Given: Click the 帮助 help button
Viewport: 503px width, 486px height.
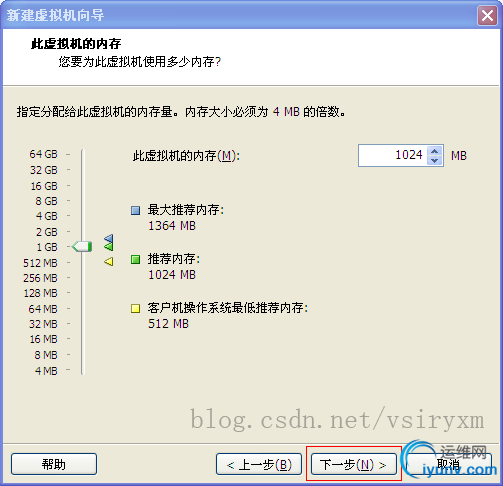Looking at the screenshot, I should pyautogui.click(x=54, y=464).
